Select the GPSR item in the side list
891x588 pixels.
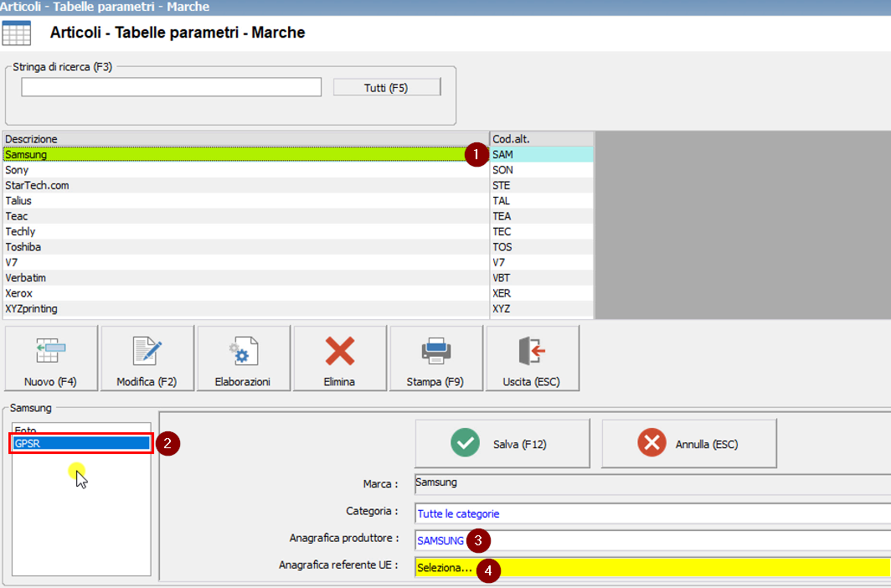(x=81, y=444)
